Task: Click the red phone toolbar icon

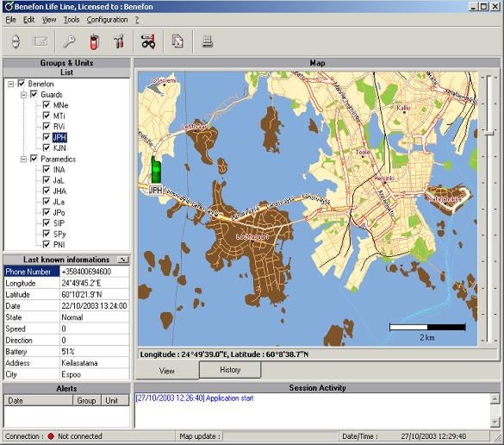Action: tap(94, 41)
